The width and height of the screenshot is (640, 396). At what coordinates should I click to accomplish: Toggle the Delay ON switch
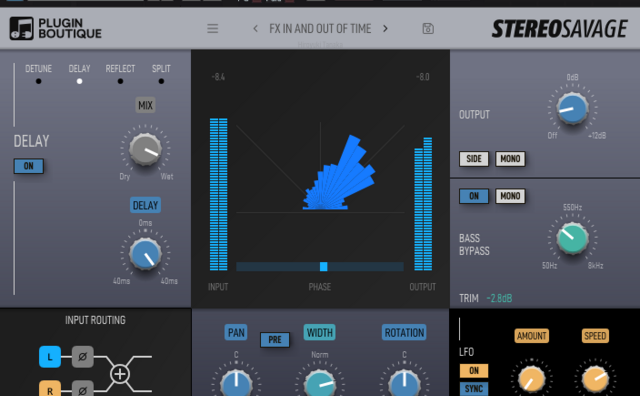(29, 166)
